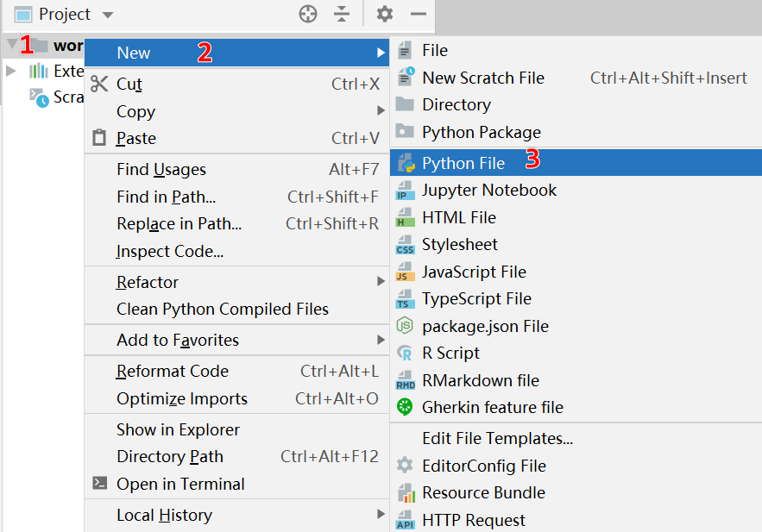Click the Gherkin feature file icon
The image size is (762, 532).
click(x=405, y=407)
